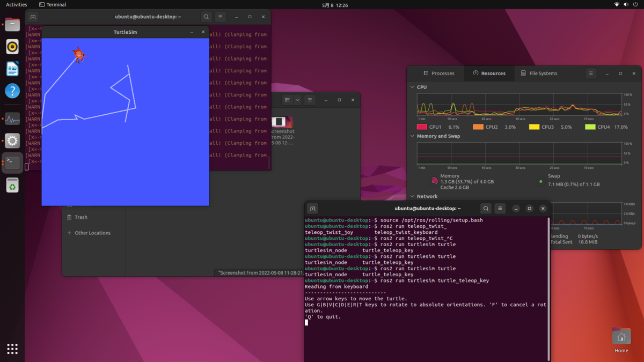Open view options dropdown in Files window

[297, 100]
